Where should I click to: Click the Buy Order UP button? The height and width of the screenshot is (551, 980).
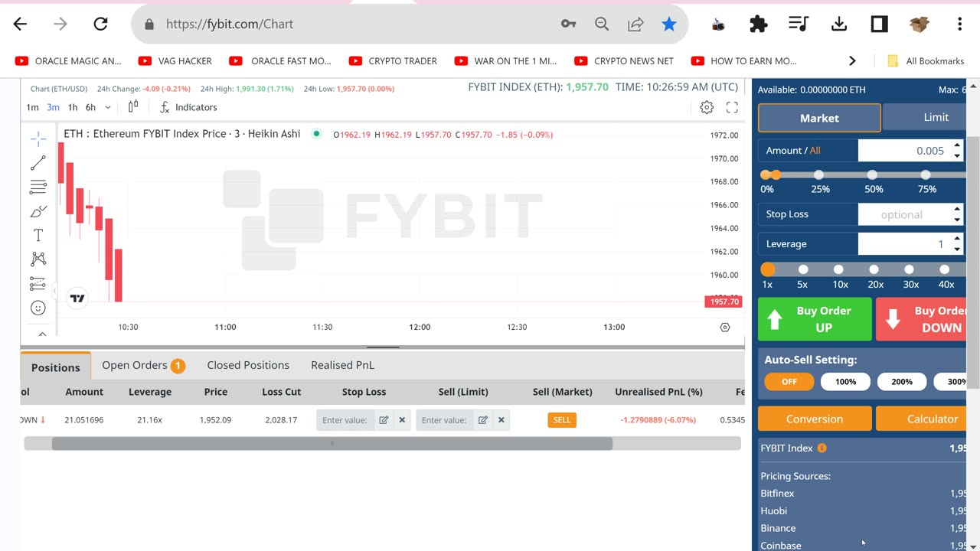(815, 319)
